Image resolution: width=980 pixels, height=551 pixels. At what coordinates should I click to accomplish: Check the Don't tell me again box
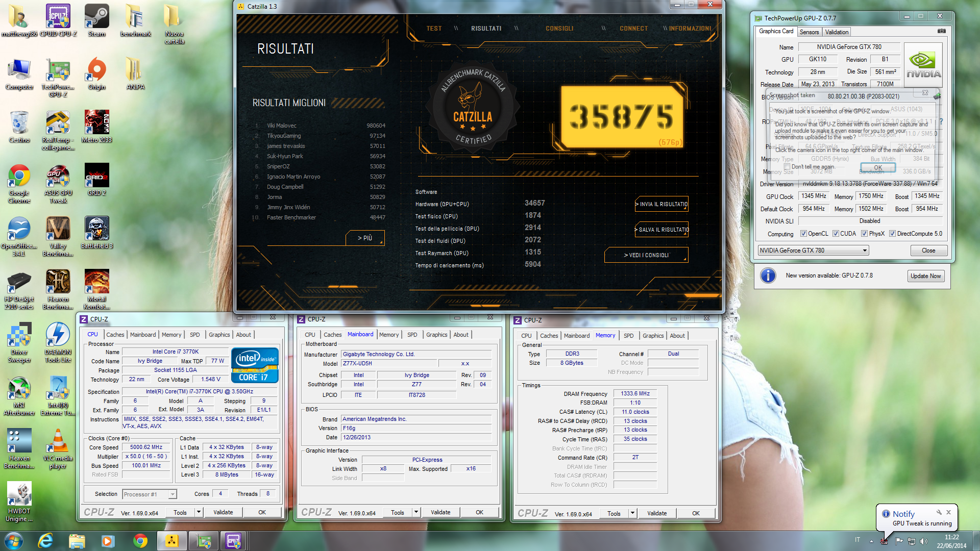click(x=787, y=167)
